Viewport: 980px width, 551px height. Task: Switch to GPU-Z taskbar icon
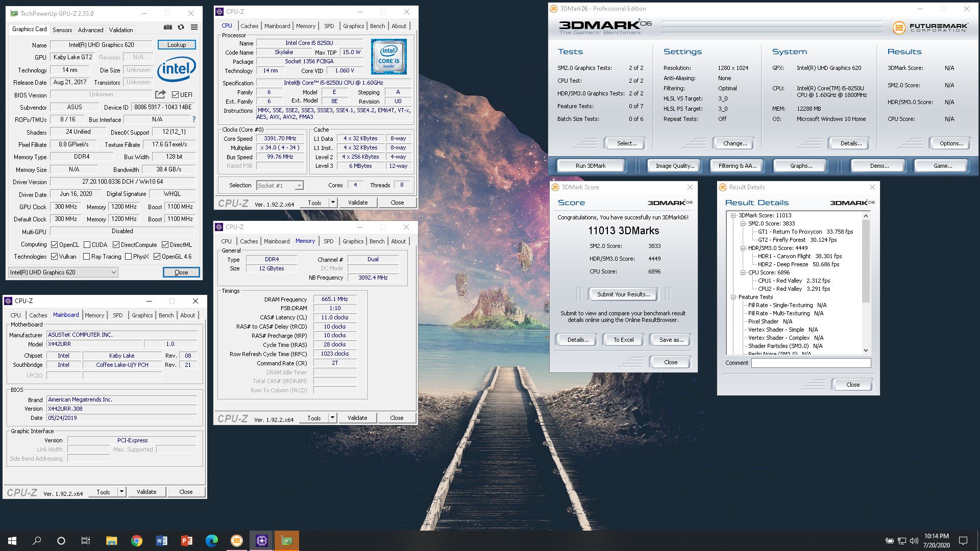pyautogui.click(x=287, y=541)
